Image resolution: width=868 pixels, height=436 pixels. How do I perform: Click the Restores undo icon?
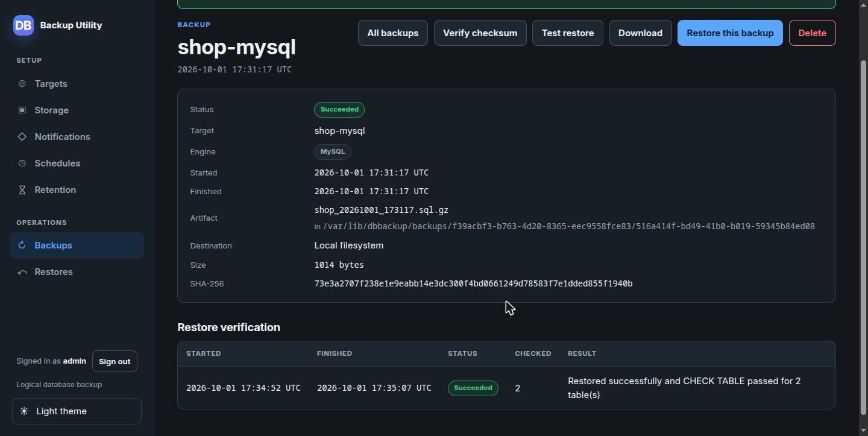coord(22,272)
